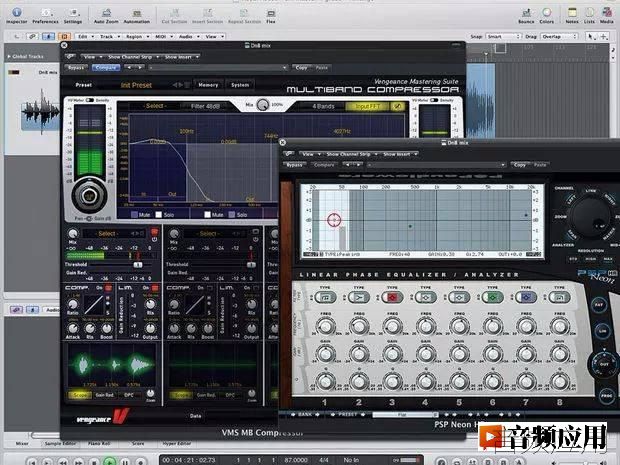Select band 1 filter type button in PSP Neon
Viewport: 620px width, 465px height.
325,297
